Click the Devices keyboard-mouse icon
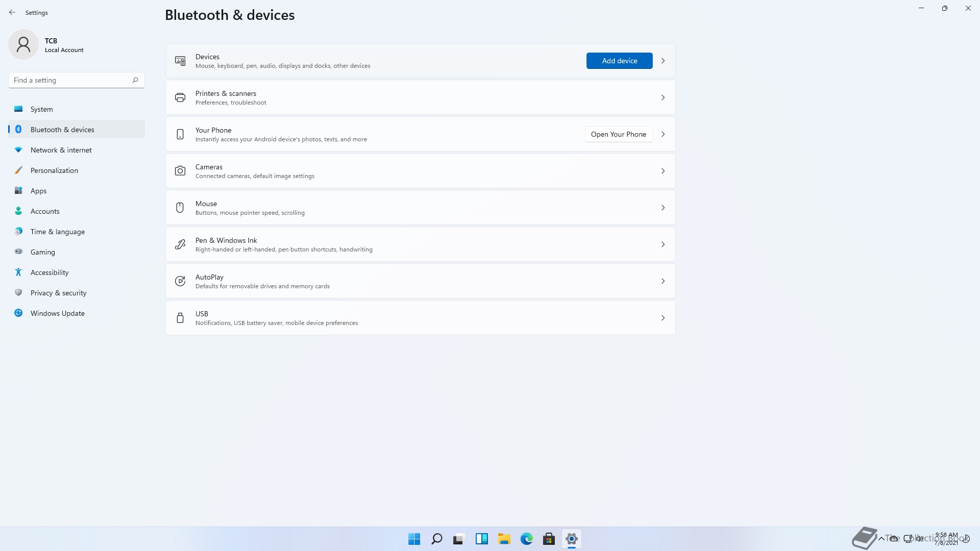The height and width of the screenshot is (551, 980). click(x=180, y=61)
